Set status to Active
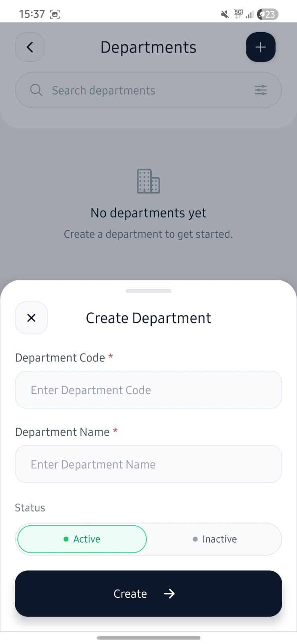297x644 pixels. point(82,539)
